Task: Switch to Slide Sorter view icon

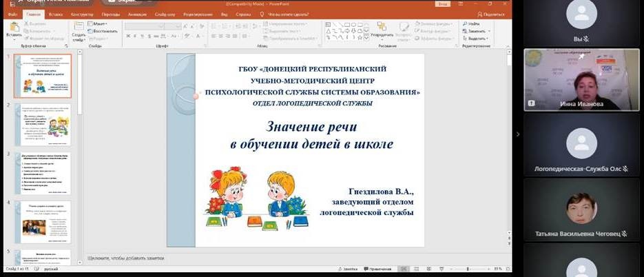Action: pos(416,269)
